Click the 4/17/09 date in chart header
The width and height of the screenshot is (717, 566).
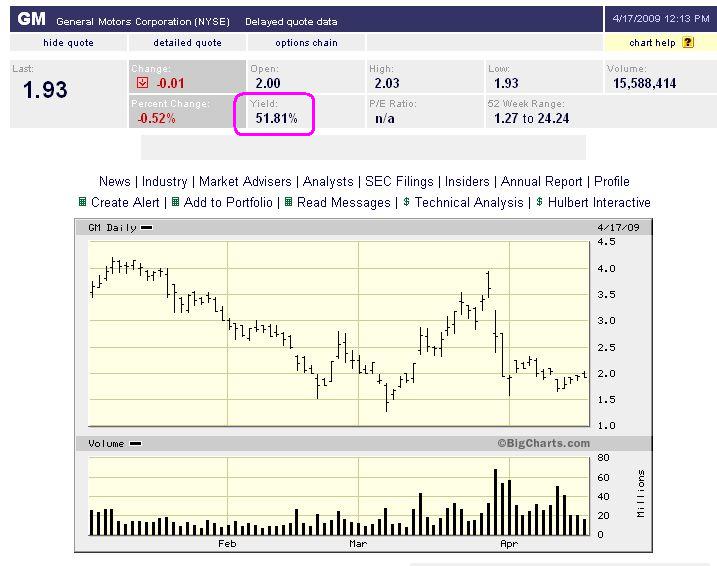[618, 227]
